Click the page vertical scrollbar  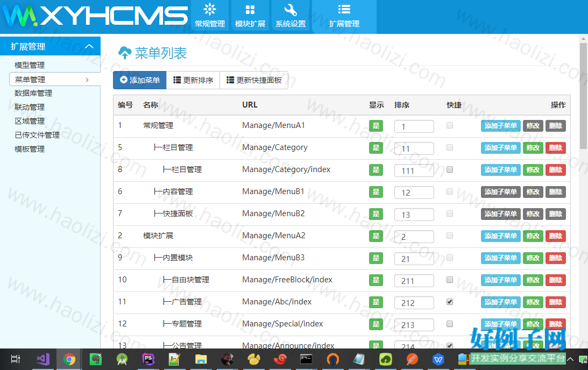pyautogui.click(x=583, y=96)
